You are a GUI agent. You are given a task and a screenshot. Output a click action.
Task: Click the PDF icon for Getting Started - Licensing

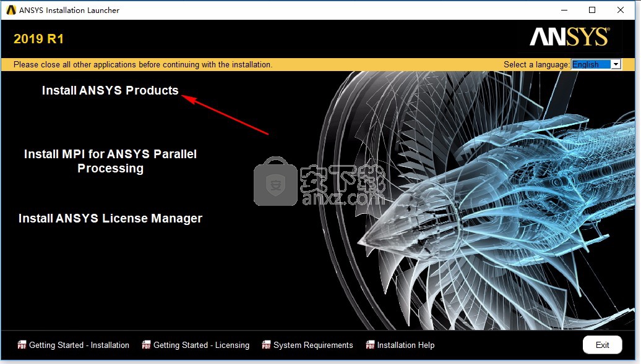146,345
